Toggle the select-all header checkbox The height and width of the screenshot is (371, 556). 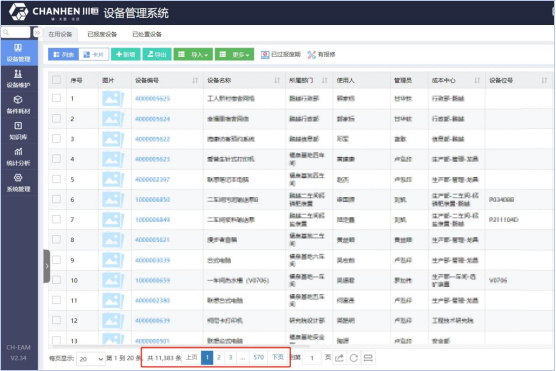click(56, 80)
